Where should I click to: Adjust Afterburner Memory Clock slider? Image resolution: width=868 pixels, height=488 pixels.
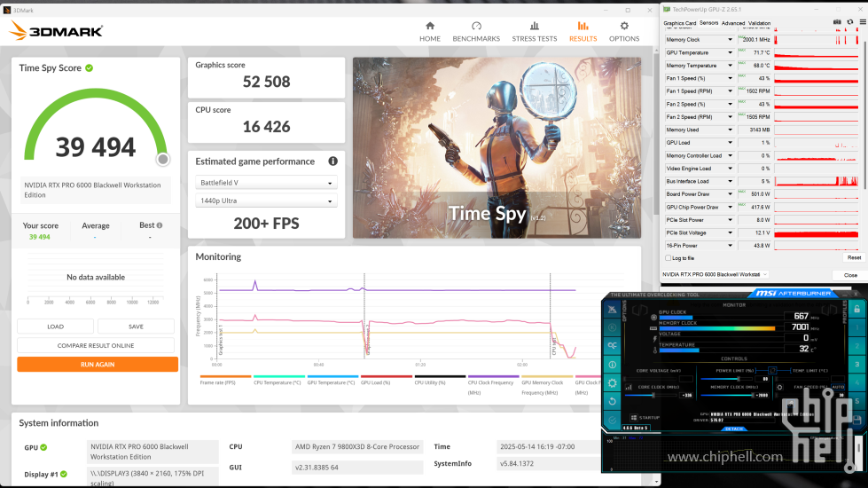pos(753,395)
